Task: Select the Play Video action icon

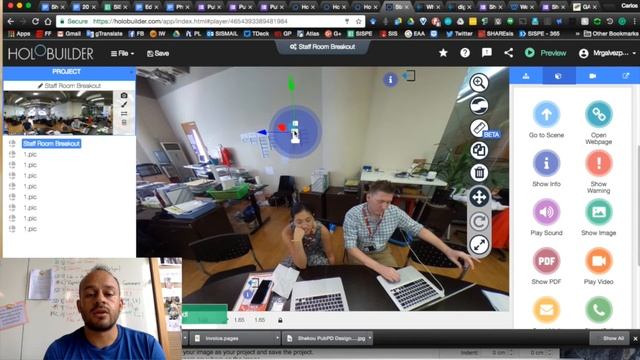Action: click(598, 261)
